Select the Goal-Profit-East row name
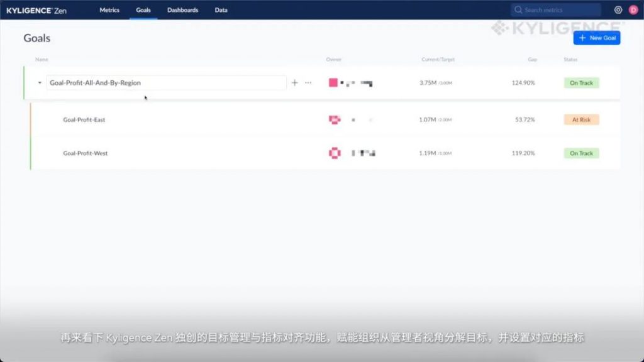 (84, 119)
